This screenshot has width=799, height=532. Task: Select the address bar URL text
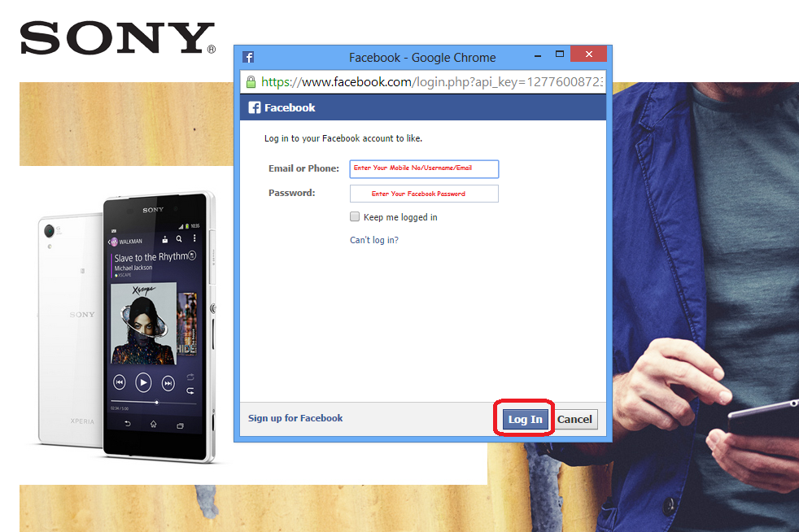click(432, 82)
